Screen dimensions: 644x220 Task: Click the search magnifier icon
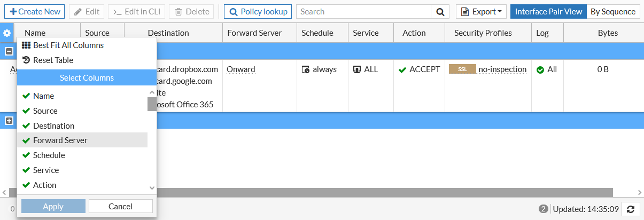[x=440, y=12]
